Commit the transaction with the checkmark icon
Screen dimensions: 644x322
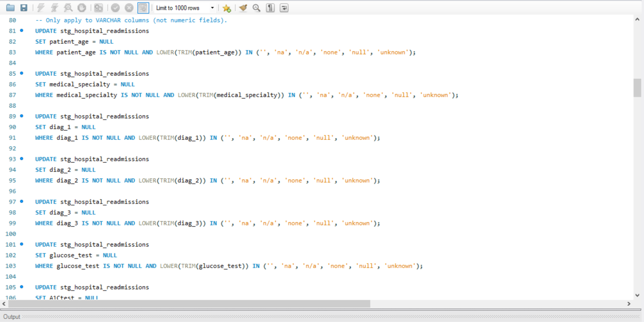tap(115, 8)
